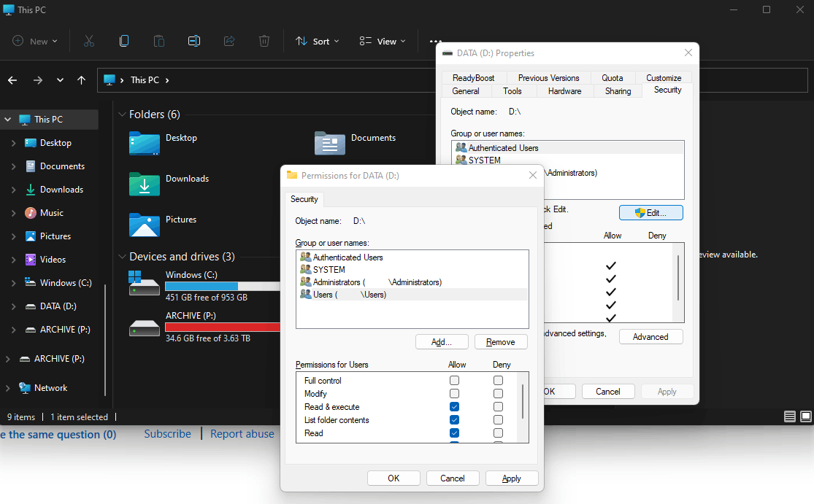Click This PC icon in address bar
The height and width of the screenshot is (504, 814).
click(109, 80)
